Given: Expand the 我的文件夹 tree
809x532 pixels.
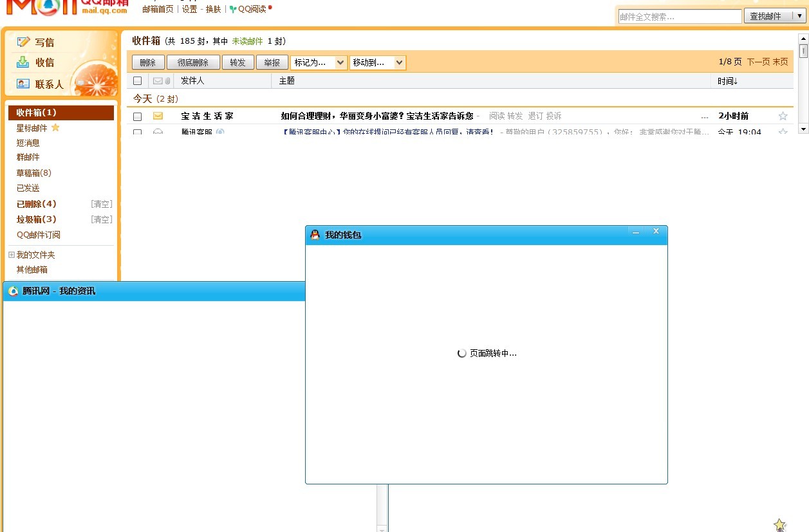Looking at the screenshot, I should (11, 255).
